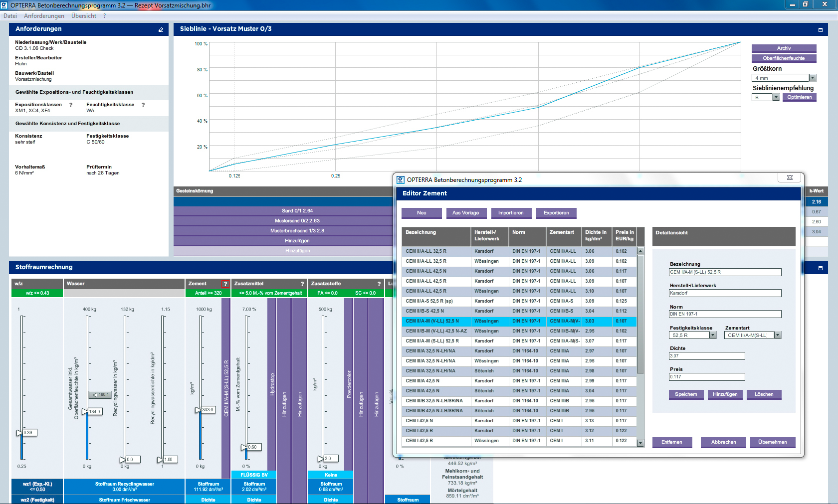
Task: Open the Sieblinienempfehlung B dropdown
Action: tap(776, 97)
